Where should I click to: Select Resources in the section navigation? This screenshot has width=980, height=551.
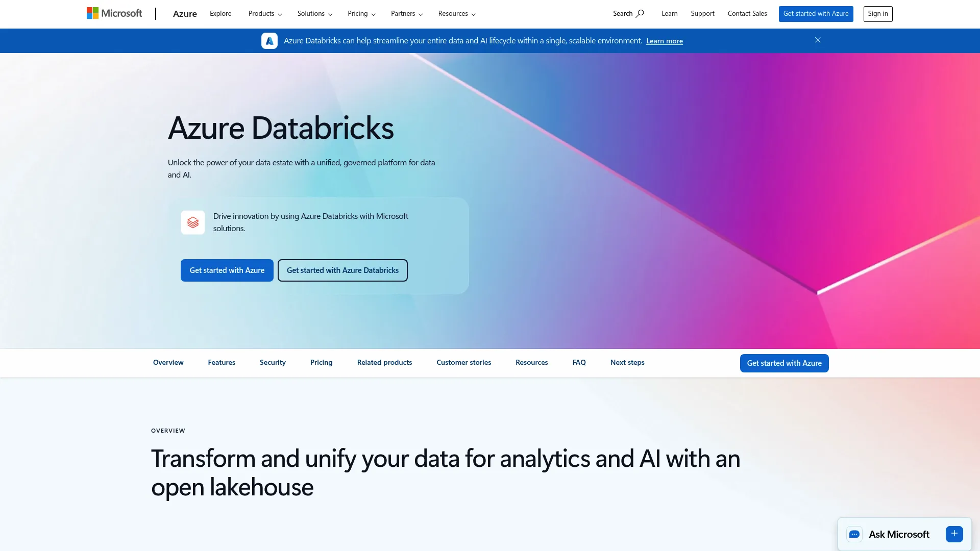tap(532, 363)
